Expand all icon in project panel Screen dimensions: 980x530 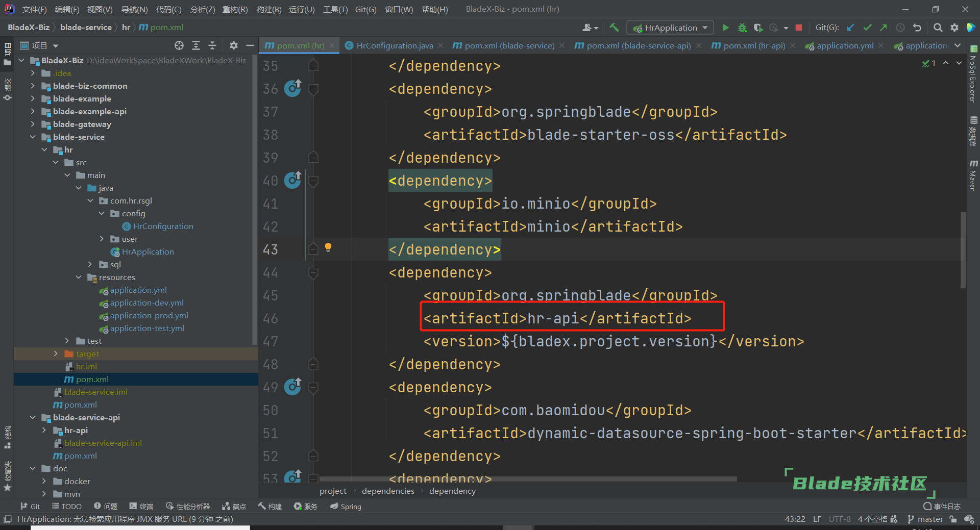pyautogui.click(x=196, y=45)
